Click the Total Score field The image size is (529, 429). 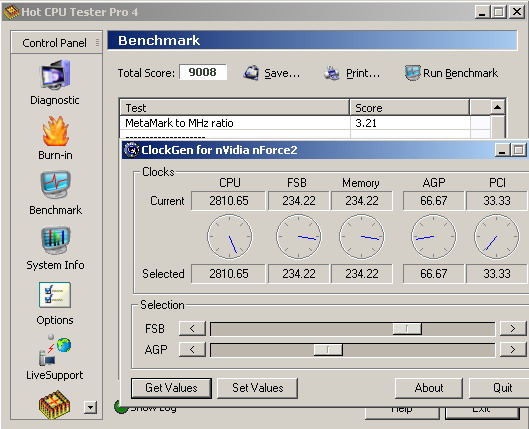point(203,72)
